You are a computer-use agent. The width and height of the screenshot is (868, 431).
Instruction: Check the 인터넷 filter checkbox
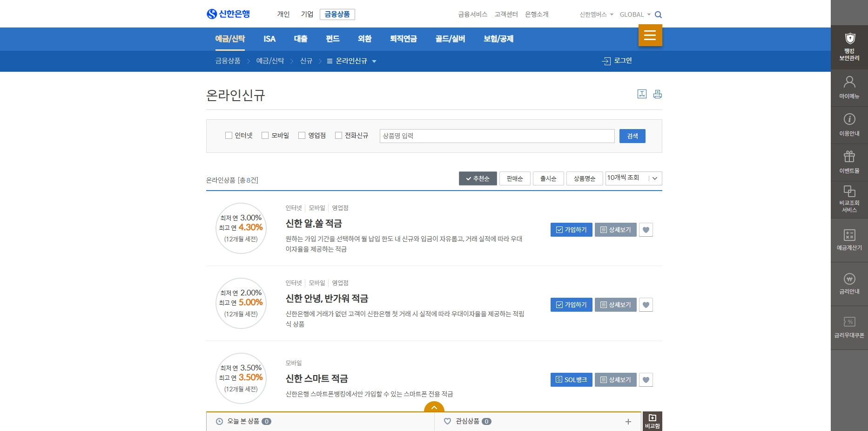coord(229,136)
